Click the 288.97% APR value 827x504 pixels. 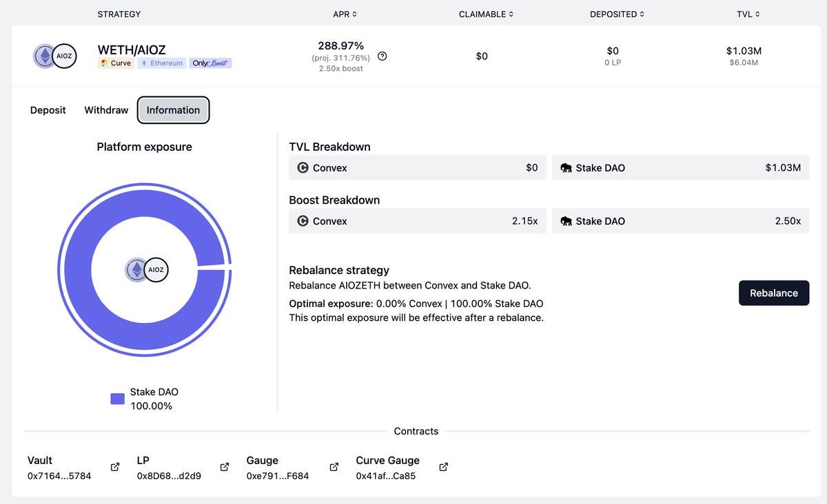click(x=341, y=45)
